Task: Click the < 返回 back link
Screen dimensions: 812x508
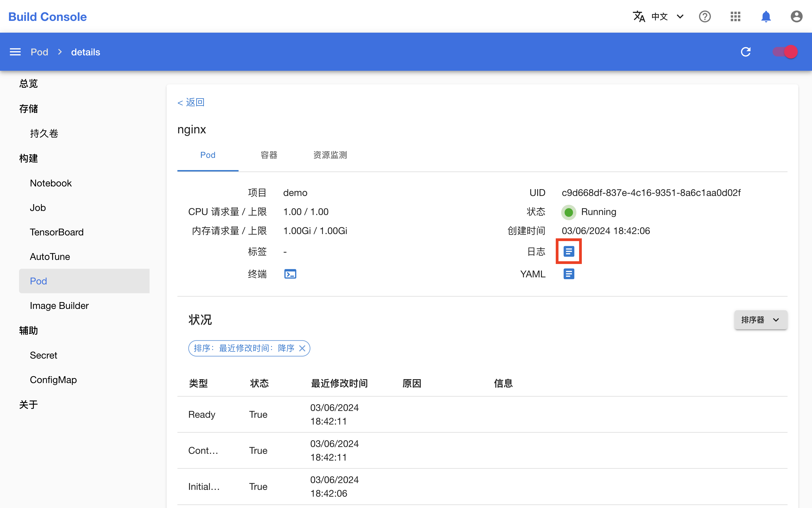Action: (x=191, y=102)
